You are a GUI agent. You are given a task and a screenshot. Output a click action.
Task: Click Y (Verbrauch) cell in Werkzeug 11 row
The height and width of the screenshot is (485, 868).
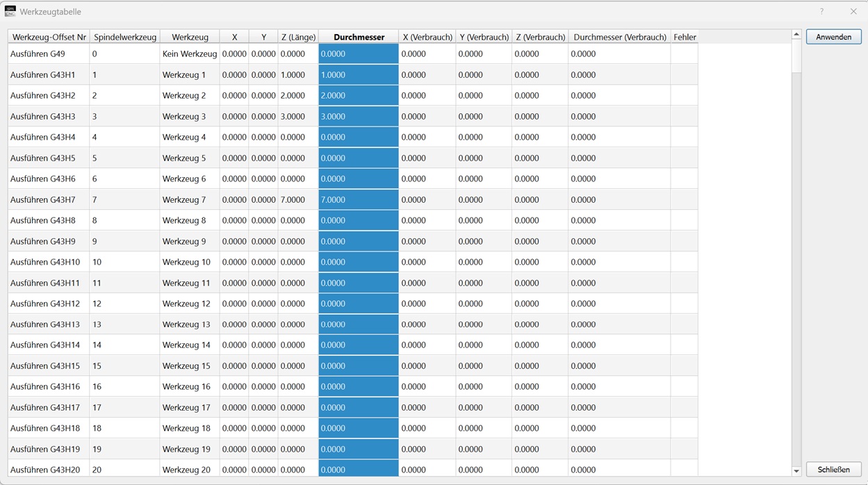(484, 283)
